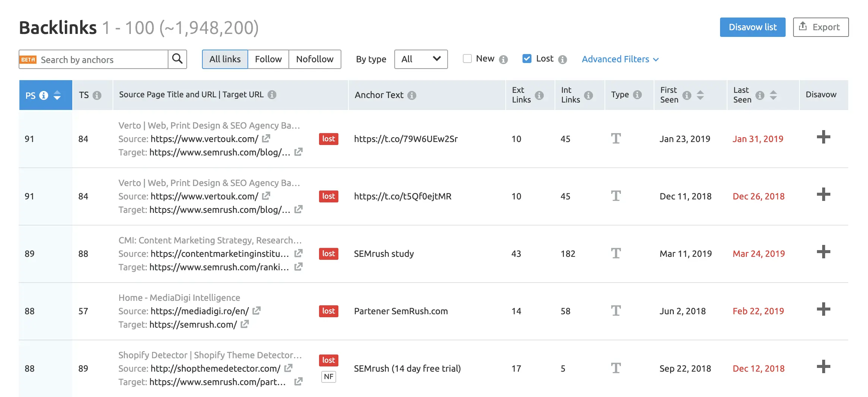868x397 pixels.
Task: Open semrush.com/ target external link icon
Action: [x=244, y=324]
